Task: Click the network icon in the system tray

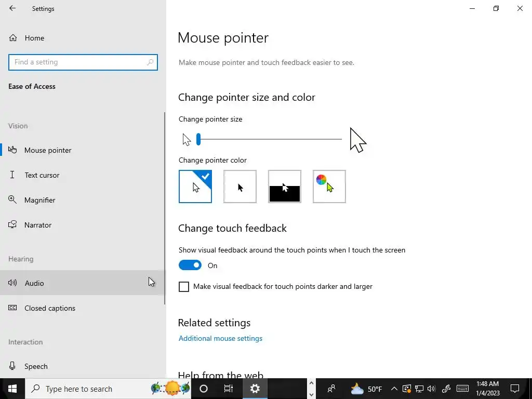Action: click(x=419, y=389)
